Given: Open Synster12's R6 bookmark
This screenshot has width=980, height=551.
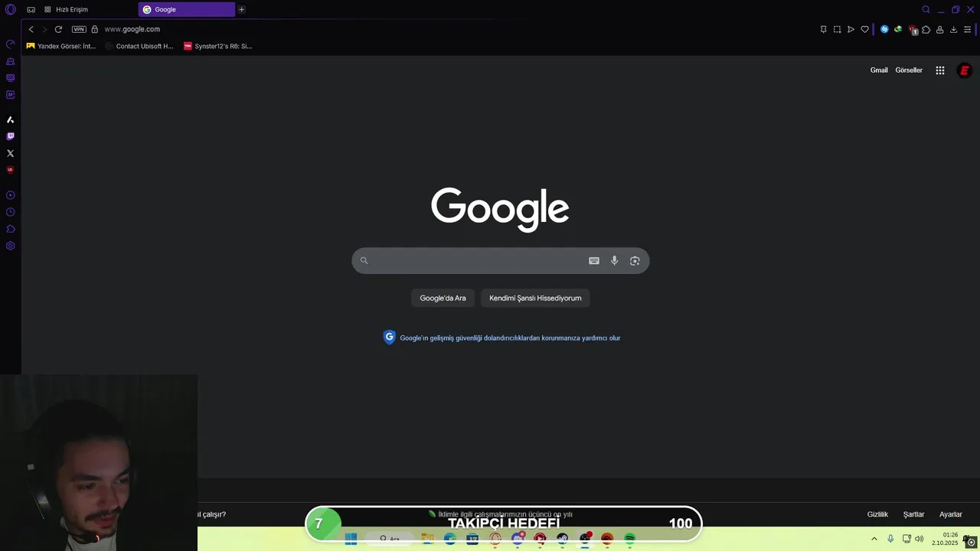Looking at the screenshot, I should tap(218, 46).
